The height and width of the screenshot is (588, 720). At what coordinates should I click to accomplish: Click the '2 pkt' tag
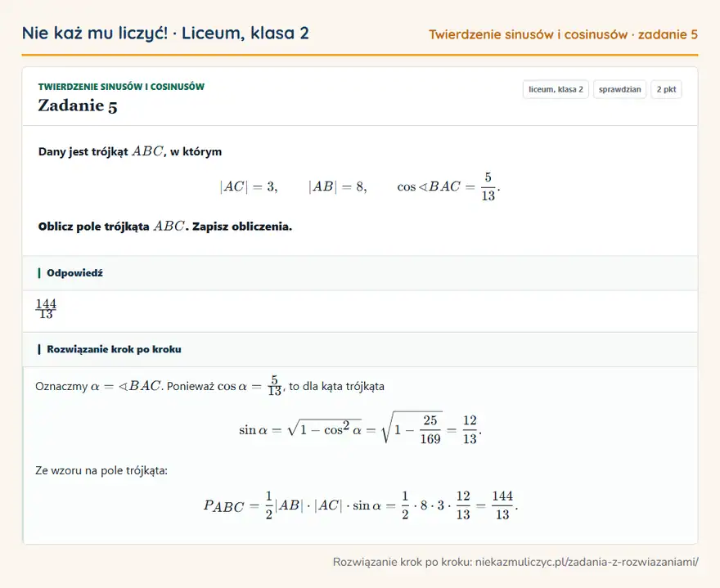click(x=666, y=89)
